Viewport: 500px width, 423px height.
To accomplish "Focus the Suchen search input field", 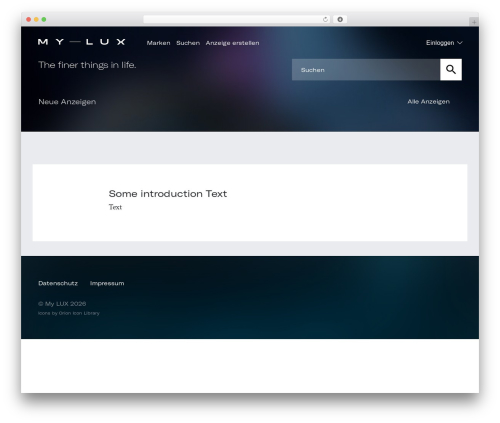I will pyautogui.click(x=366, y=70).
